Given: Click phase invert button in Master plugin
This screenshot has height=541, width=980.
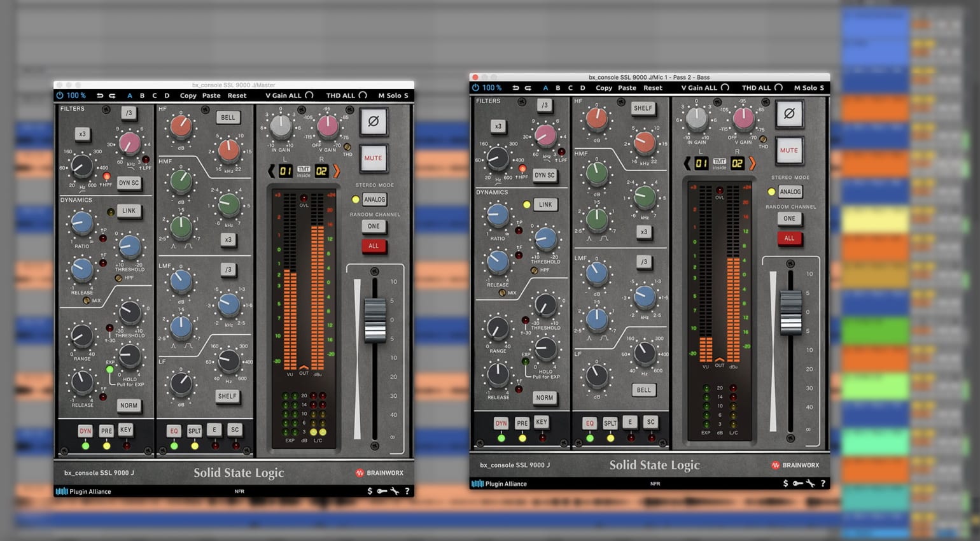Looking at the screenshot, I should 374,122.
